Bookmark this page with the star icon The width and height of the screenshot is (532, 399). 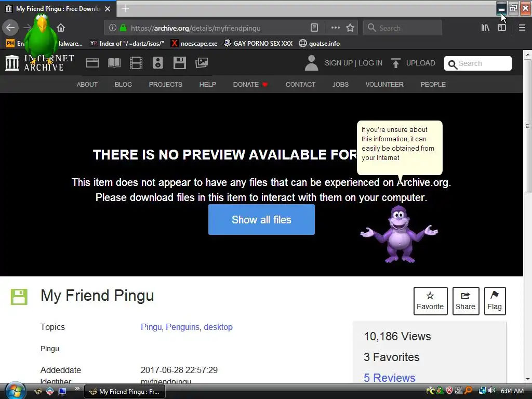click(350, 28)
